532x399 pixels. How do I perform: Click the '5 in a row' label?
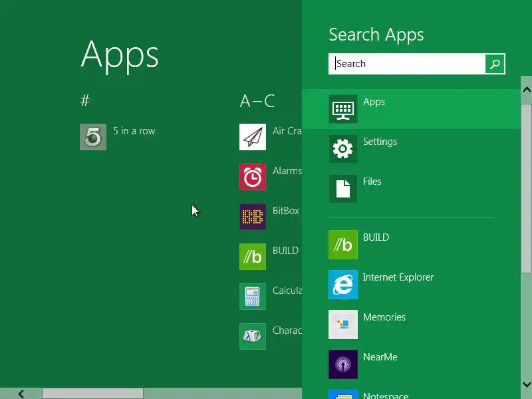pyautogui.click(x=134, y=131)
